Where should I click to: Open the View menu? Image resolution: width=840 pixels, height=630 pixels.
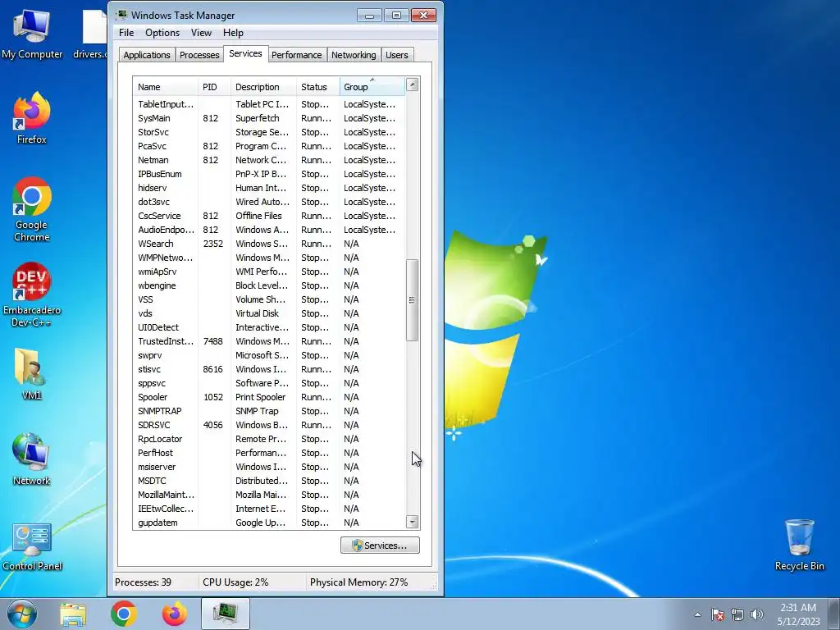[201, 33]
